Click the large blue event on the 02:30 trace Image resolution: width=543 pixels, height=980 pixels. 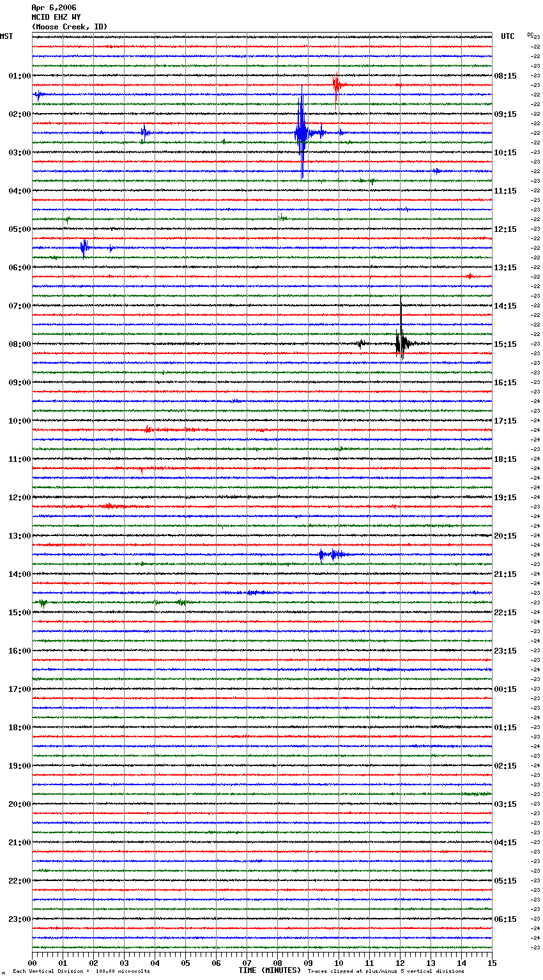click(x=302, y=133)
